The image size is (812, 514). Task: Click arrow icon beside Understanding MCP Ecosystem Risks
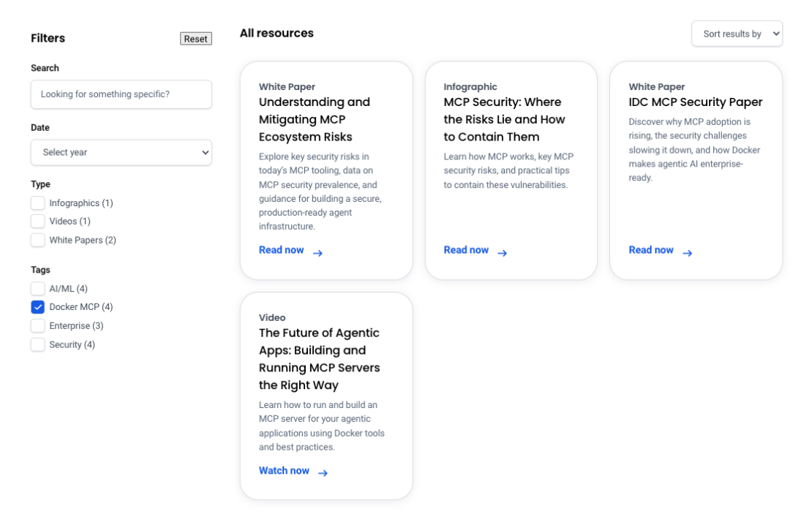coord(318,253)
